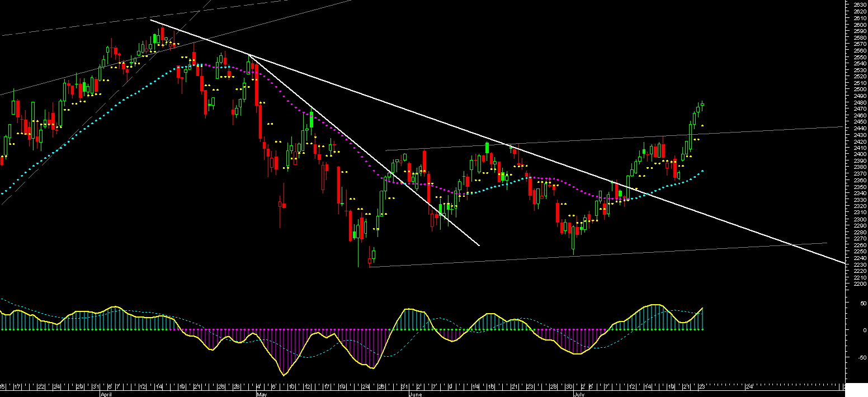Select the 2600 price axis label
This screenshot has height=397, width=868.
click(x=860, y=25)
